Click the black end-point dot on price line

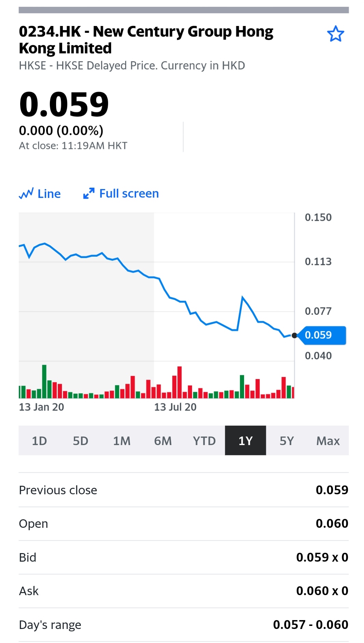click(294, 335)
